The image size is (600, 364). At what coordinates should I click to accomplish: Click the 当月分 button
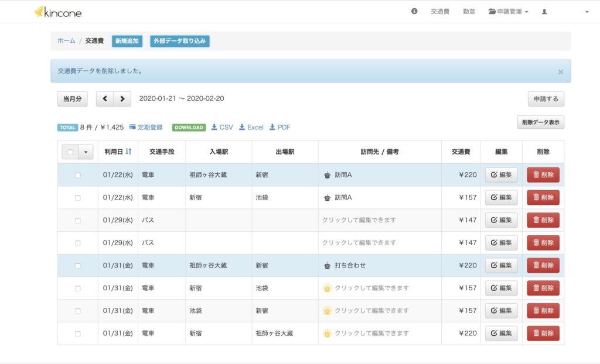[72, 99]
